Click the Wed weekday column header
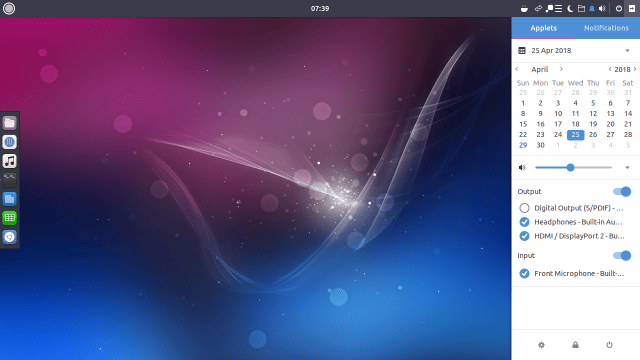The height and width of the screenshot is (360, 640). [576, 83]
